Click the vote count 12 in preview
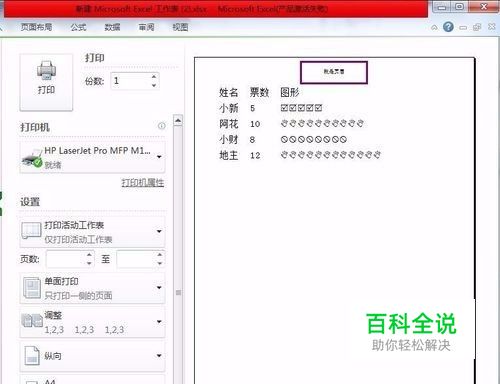 tap(255, 155)
